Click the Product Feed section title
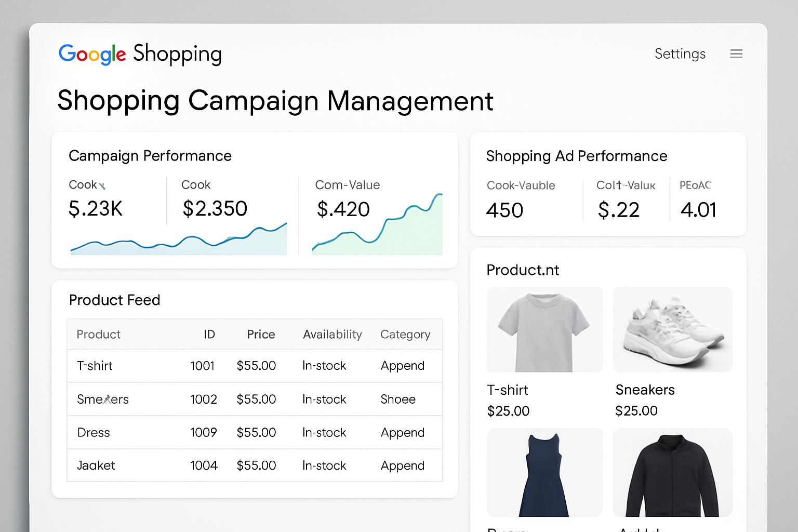 pos(115,300)
